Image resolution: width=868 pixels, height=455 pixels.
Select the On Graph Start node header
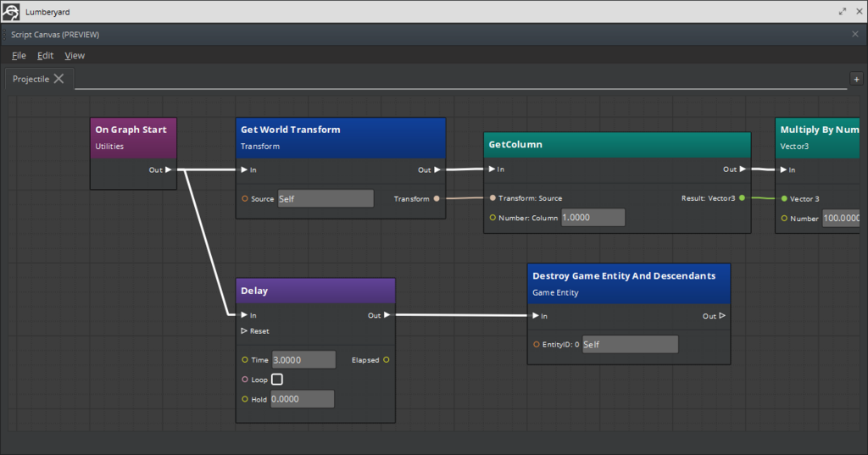[x=133, y=138]
